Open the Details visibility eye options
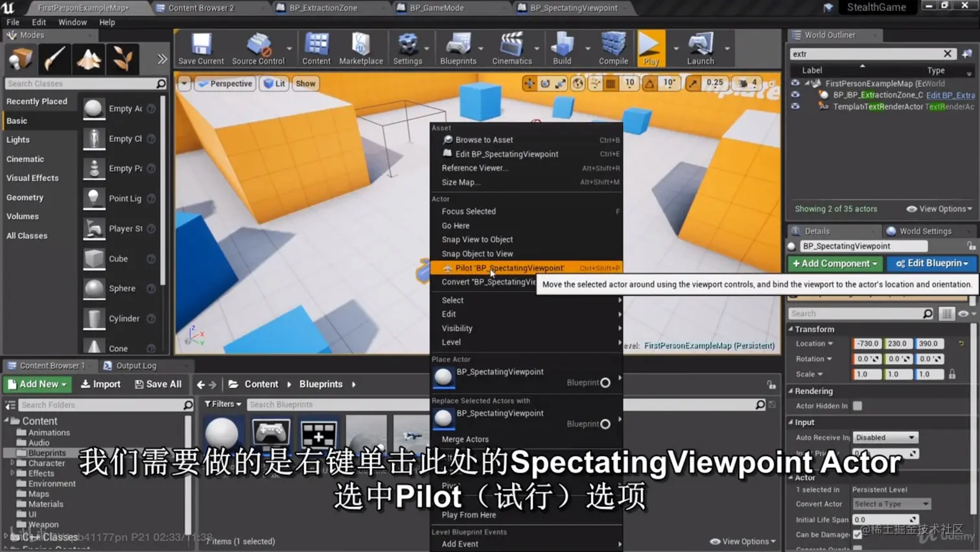Screen dimensions: 980x552 pos(966,314)
